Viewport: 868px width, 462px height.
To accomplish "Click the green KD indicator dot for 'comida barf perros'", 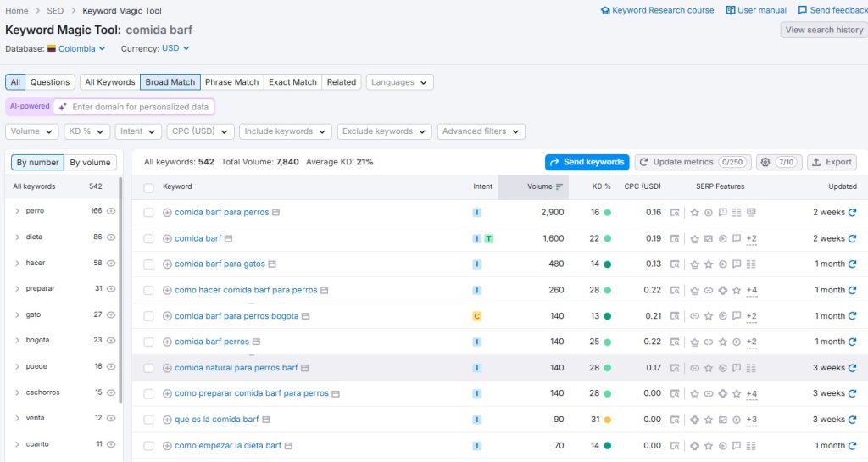I will pyautogui.click(x=607, y=342).
